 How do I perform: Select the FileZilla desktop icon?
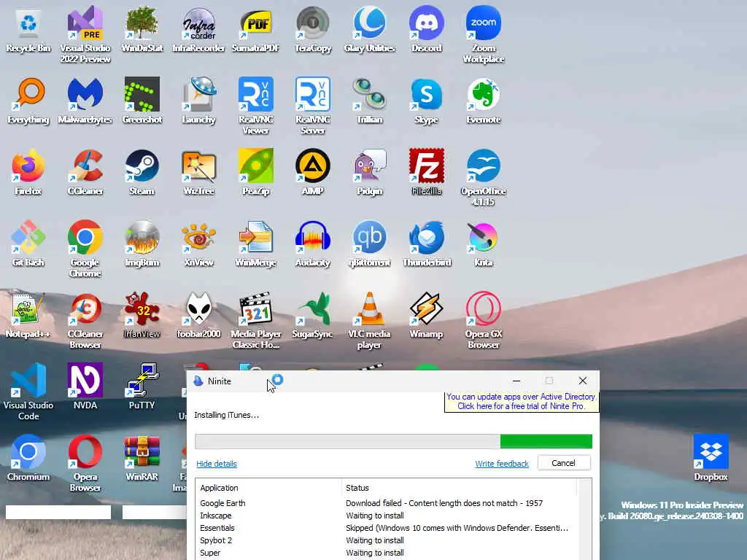coord(426,173)
